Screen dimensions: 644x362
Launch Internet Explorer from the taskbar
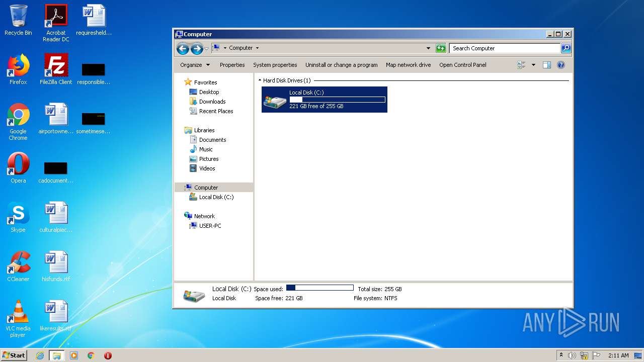tap(40, 355)
